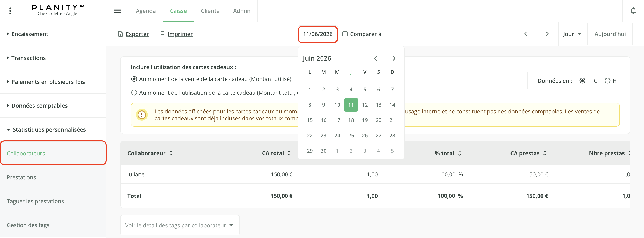Image resolution: width=644 pixels, height=238 pixels.
Task: Go to previous month in calendar
Action: (375, 58)
